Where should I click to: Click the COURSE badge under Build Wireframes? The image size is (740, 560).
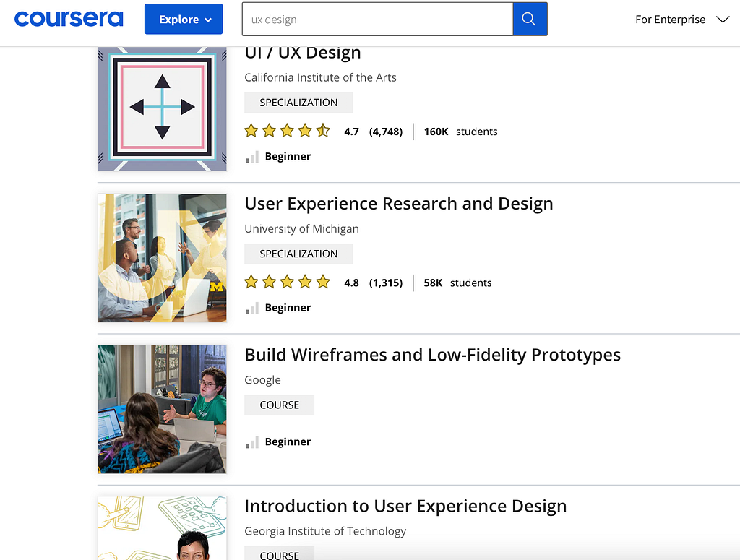click(280, 405)
